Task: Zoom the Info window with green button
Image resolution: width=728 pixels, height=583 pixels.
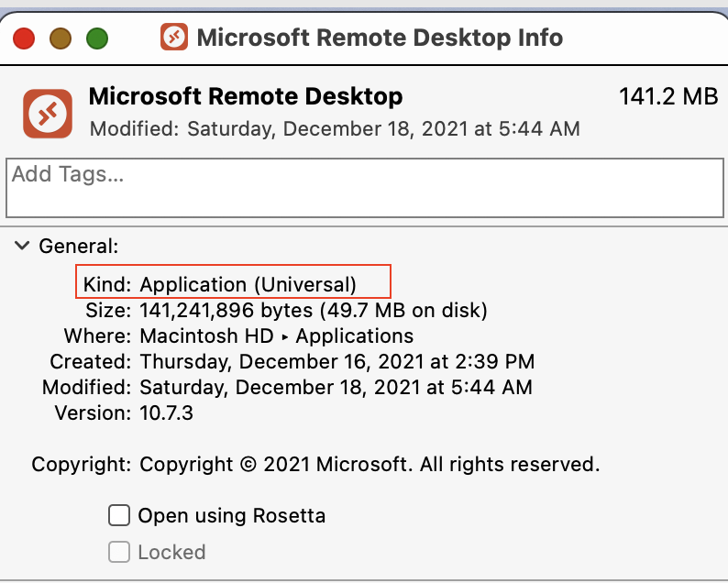Action: (x=97, y=38)
